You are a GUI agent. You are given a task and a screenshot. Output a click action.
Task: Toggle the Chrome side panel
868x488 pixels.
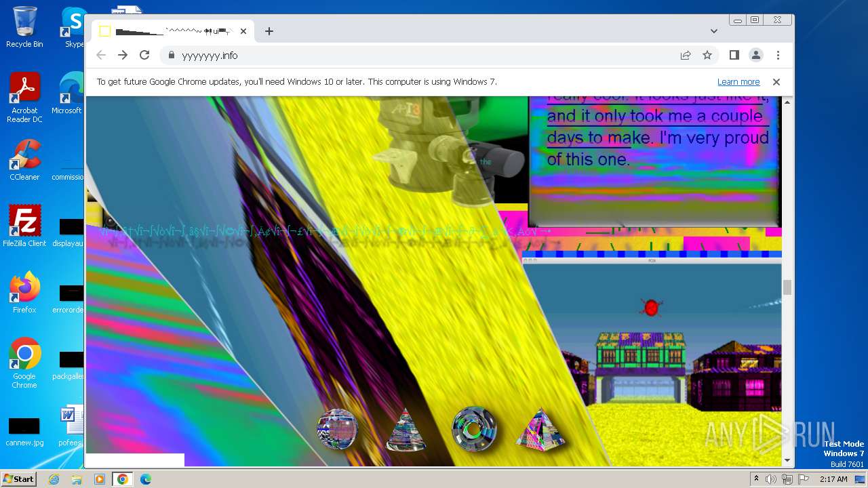(734, 55)
